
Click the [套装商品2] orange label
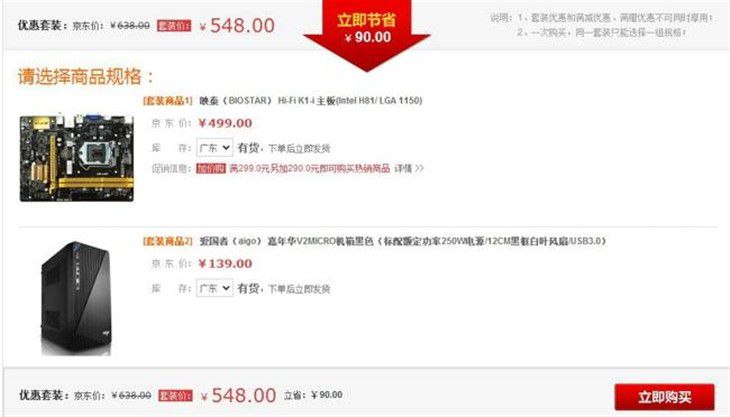click(x=168, y=241)
